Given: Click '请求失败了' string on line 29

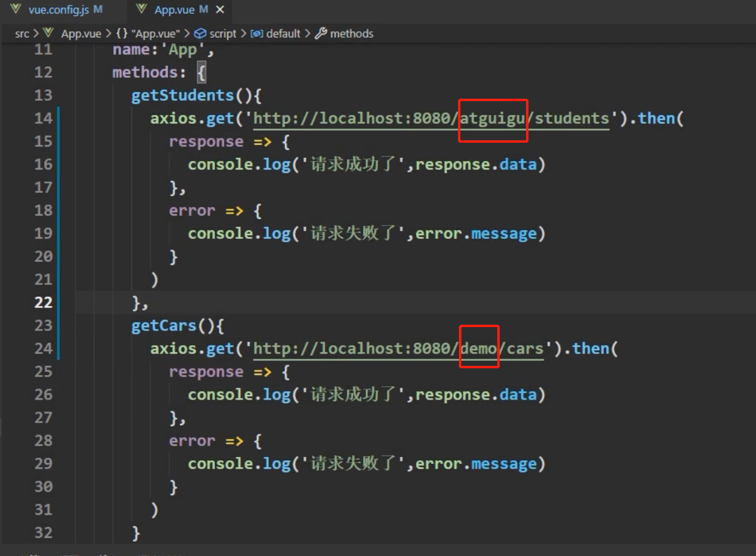Looking at the screenshot, I should coord(354,464).
